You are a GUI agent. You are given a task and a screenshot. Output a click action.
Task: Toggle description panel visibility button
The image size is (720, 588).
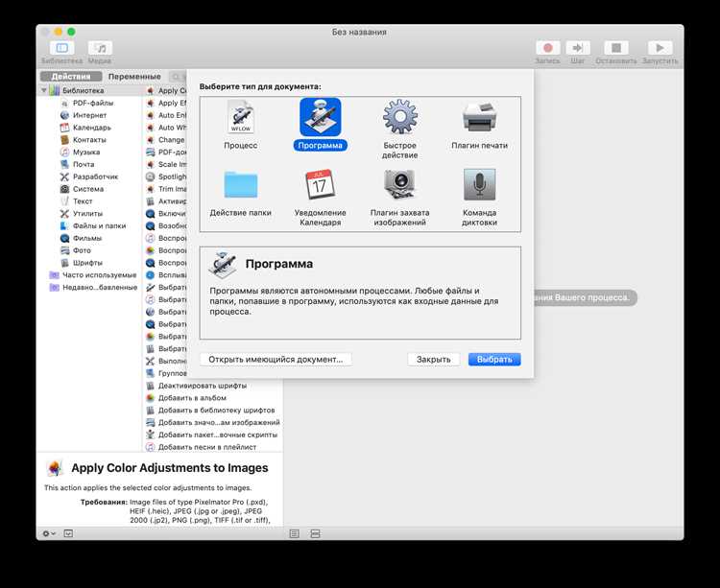68,533
